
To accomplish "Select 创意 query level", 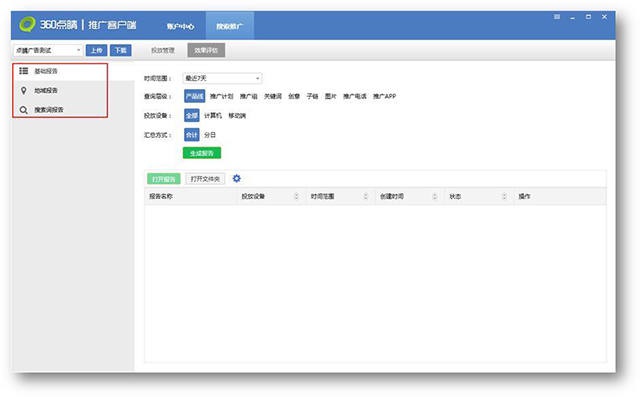I will 294,96.
